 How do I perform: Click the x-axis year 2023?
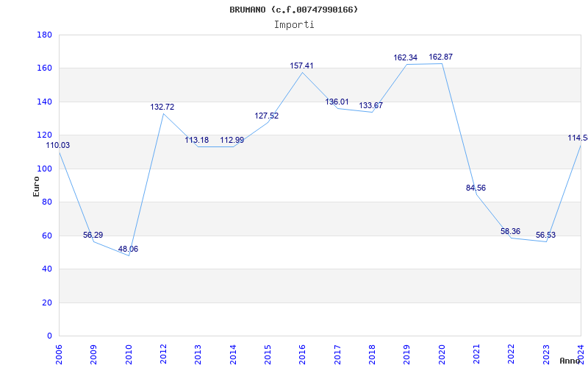click(x=546, y=355)
